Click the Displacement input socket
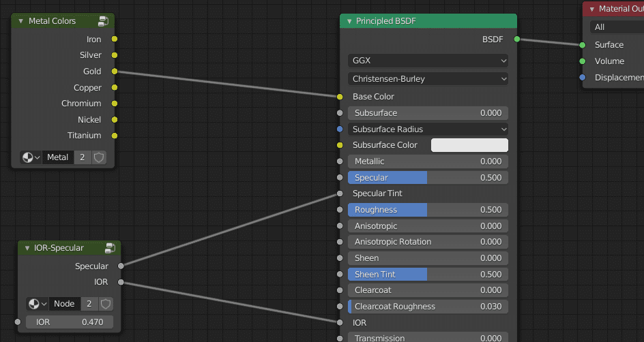The height and width of the screenshot is (342, 644). (x=583, y=78)
